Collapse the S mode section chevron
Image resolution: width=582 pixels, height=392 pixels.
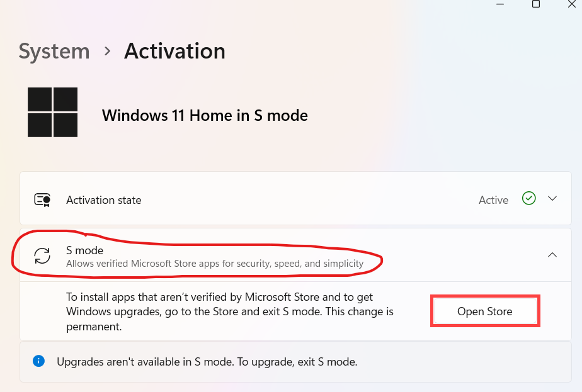[552, 255]
